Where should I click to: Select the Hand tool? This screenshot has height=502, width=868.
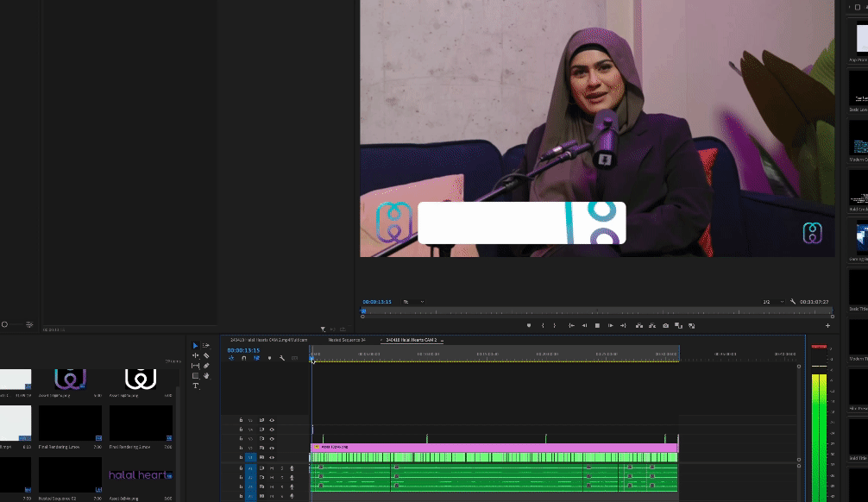[x=206, y=376]
